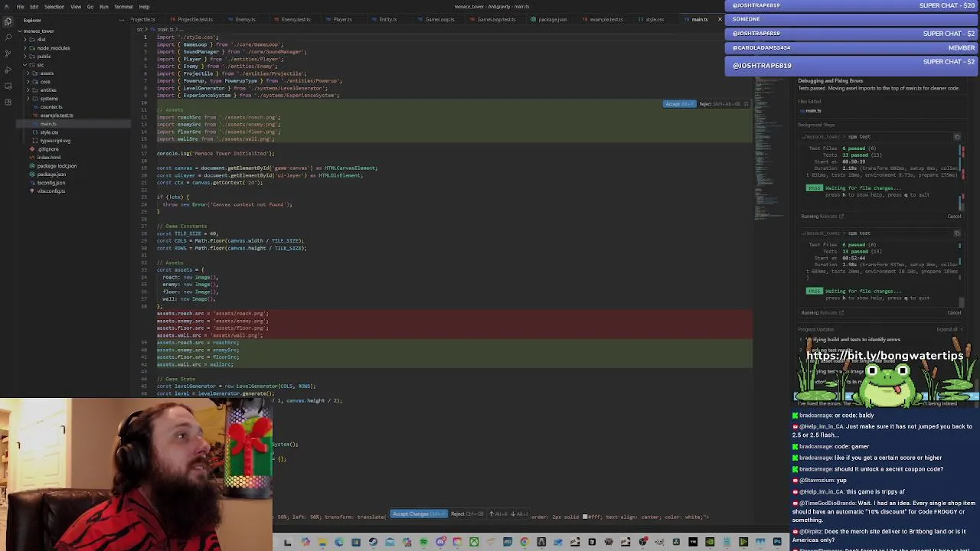Reject the inline asset import change
The image size is (980, 551).
coord(719,104)
